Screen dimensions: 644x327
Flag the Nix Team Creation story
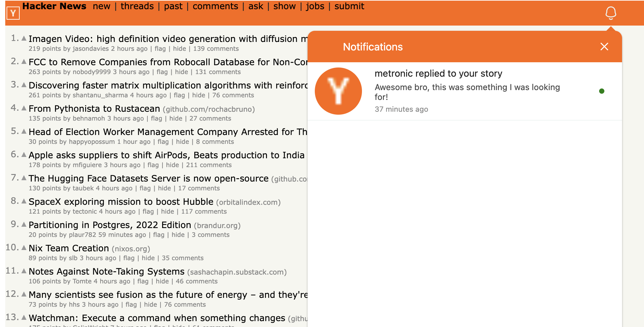(x=129, y=258)
